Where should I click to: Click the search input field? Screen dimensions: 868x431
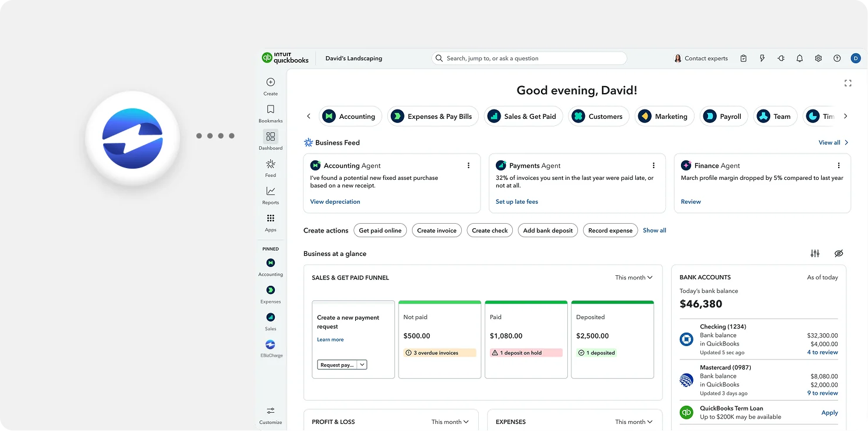(x=529, y=59)
